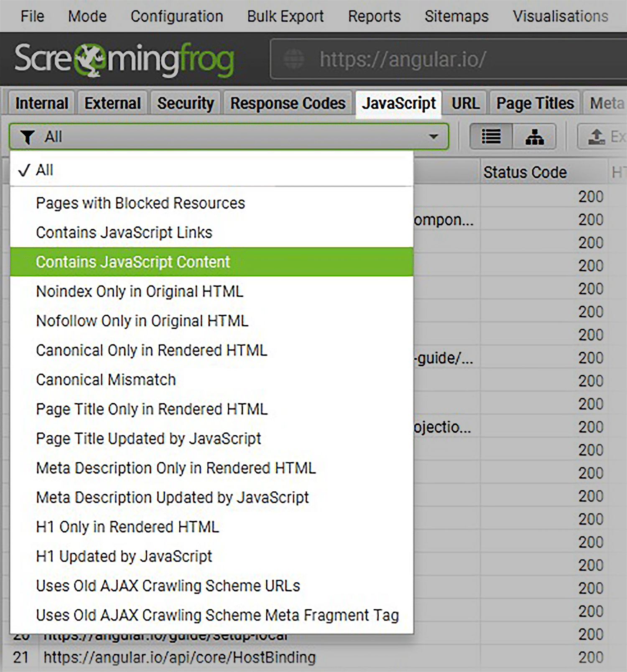Open the Mode menu
The height and width of the screenshot is (672, 627).
point(87,16)
